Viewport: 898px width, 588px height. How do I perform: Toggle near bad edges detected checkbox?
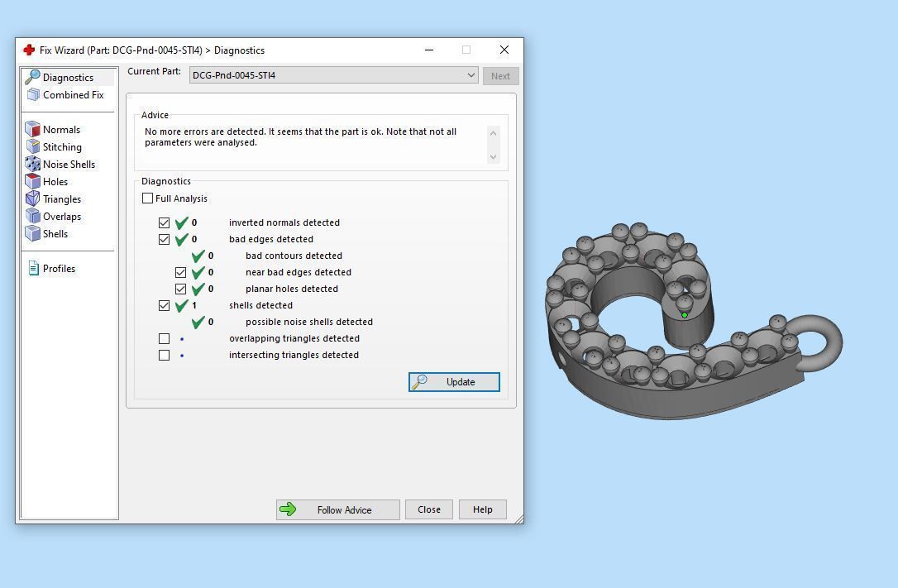181,273
